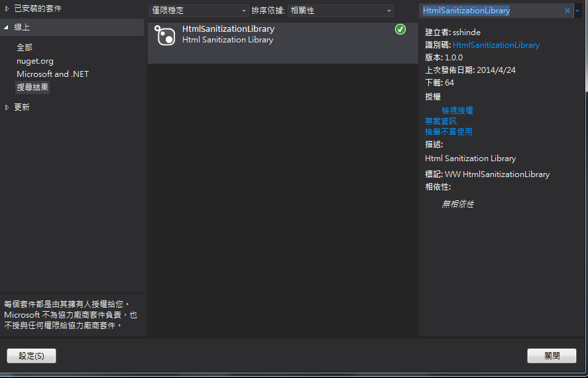Open the 專案資訊 project info link
The width and height of the screenshot is (588, 378).
[x=441, y=121]
